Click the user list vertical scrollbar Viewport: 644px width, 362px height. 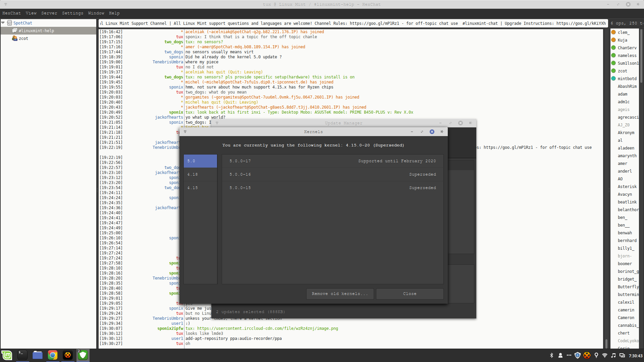(x=641, y=56)
